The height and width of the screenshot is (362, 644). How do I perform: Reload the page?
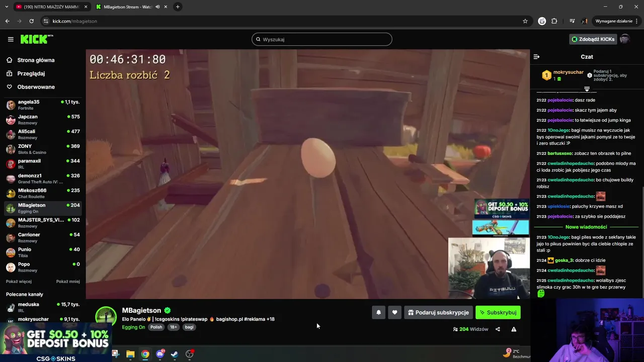pyautogui.click(x=31, y=21)
